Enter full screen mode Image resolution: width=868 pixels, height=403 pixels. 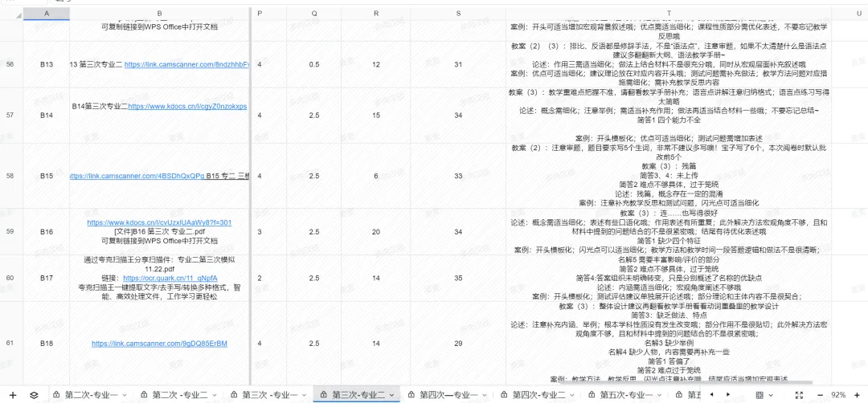tap(799, 395)
